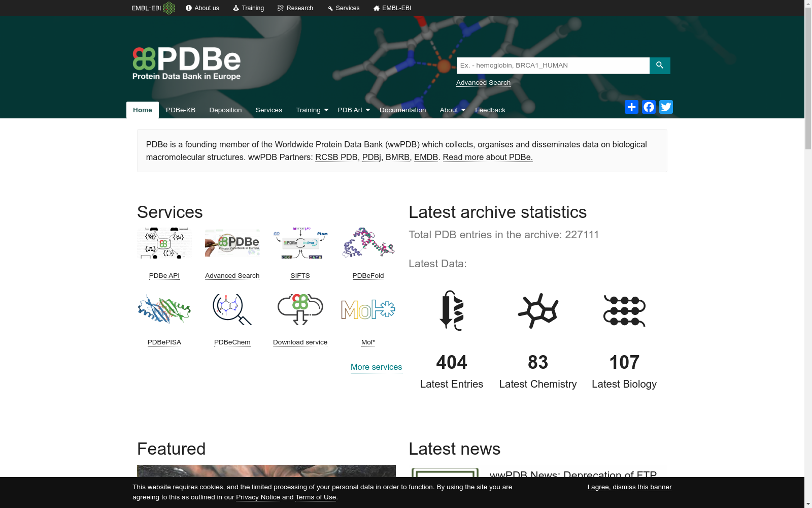This screenshot has width=812, height=508.
Task: Click the Latest Entries structure icon
Action: [x=452, y=310]
